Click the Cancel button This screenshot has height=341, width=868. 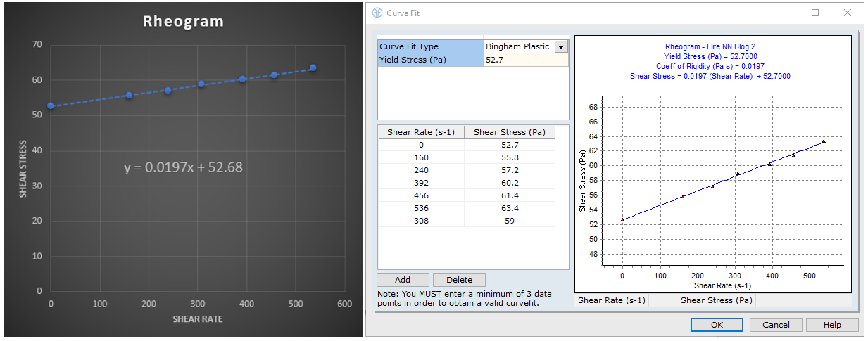point(775,325)
